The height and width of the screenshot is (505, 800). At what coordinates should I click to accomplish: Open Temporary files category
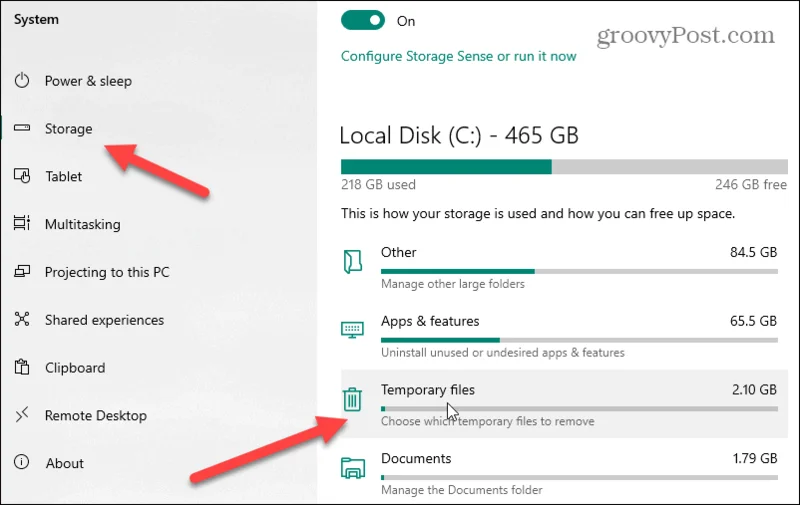click(564, 404)
